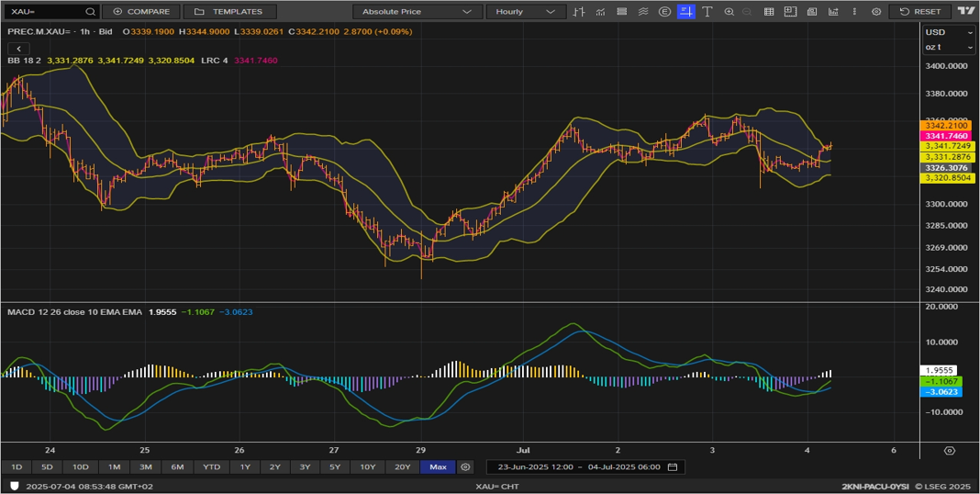Click the blue -3.0623 signal value tag
This screenshot has width=980, height=494.
[x=941, y=392]
